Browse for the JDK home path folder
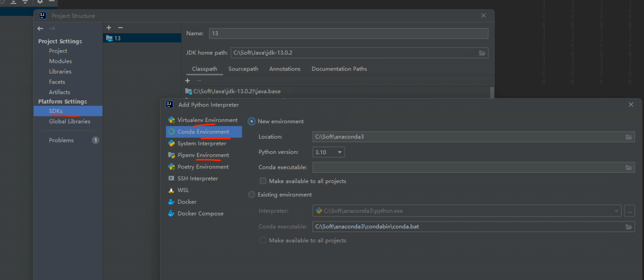644x280 pixels. coord(482,53)
